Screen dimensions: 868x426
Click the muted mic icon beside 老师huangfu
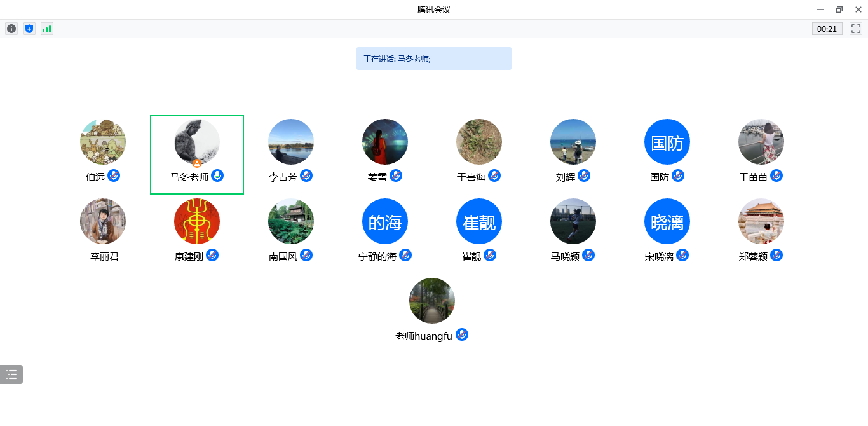click(462, 335)
